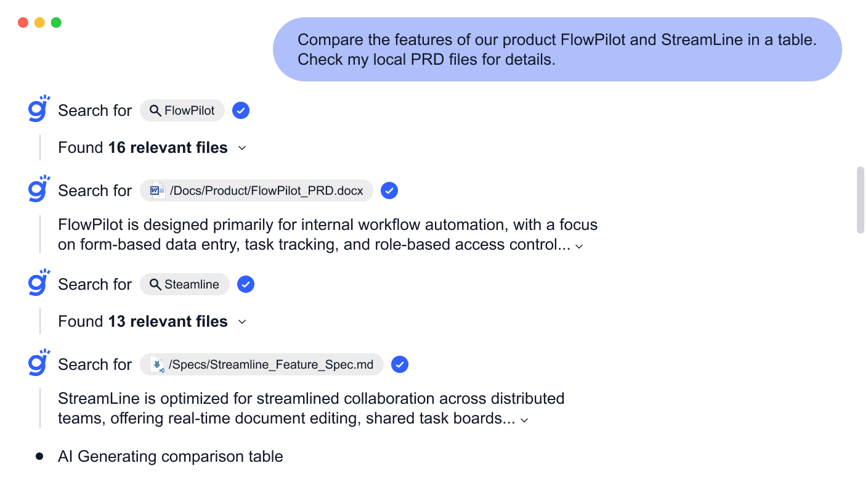The image size is (868, 479).
Task: Click the assistant logo beside the Streamline_Feature_Spec.md step
Action: tap(38, 362)
